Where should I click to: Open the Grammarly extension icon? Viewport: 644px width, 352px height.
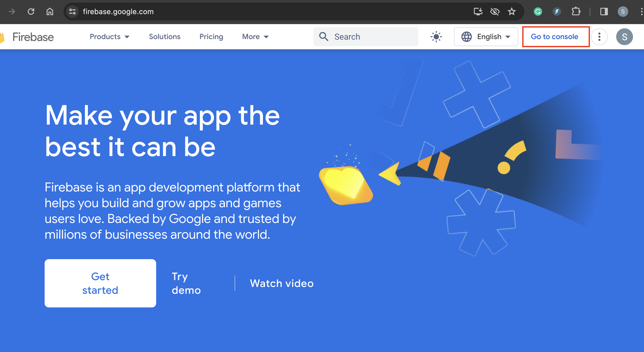tap(538, 12)
